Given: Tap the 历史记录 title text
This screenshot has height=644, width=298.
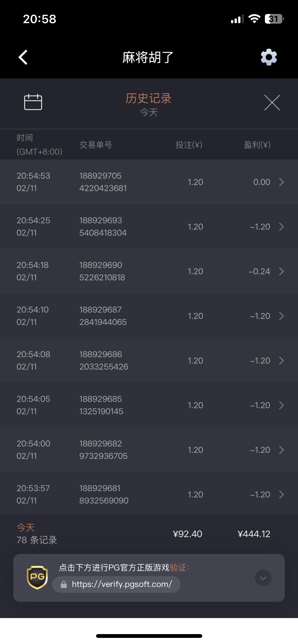Looking at the screenshot, I should tap(148, 98).
